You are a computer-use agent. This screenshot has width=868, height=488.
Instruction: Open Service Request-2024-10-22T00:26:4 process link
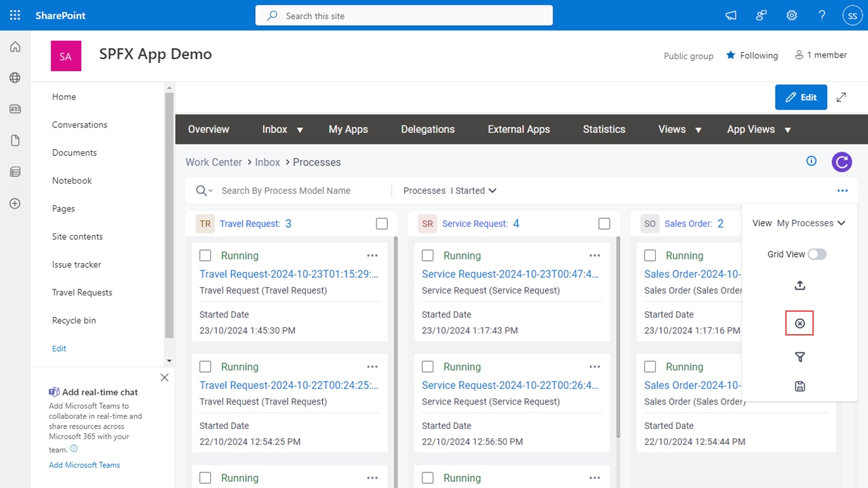pyautogui.click(x=511, y=385)
